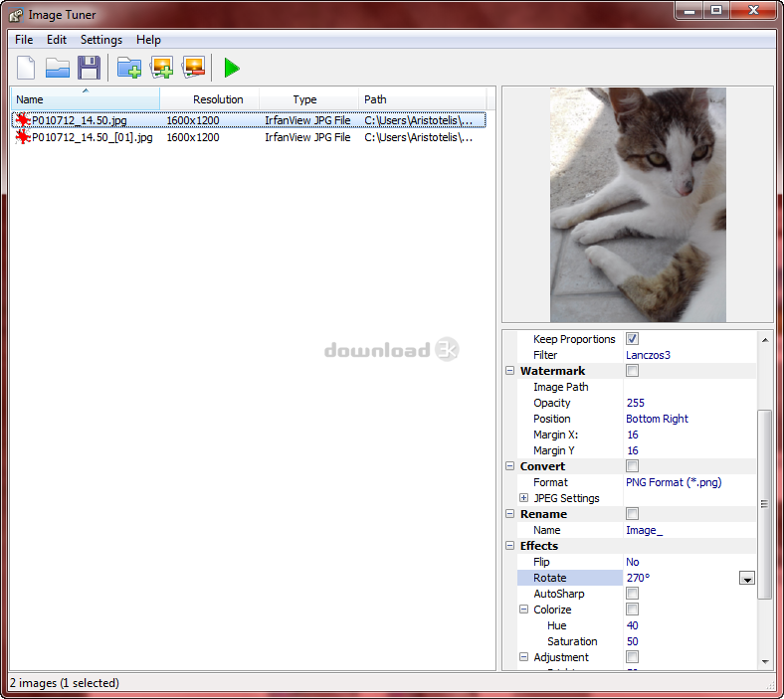Collapse the Watermark section
The height and width of the screenshot is (699, 784).
509,371
